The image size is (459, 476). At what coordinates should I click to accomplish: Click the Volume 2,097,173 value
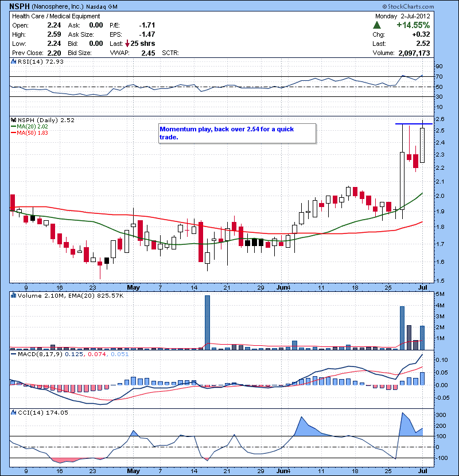[x=414, y=53]
